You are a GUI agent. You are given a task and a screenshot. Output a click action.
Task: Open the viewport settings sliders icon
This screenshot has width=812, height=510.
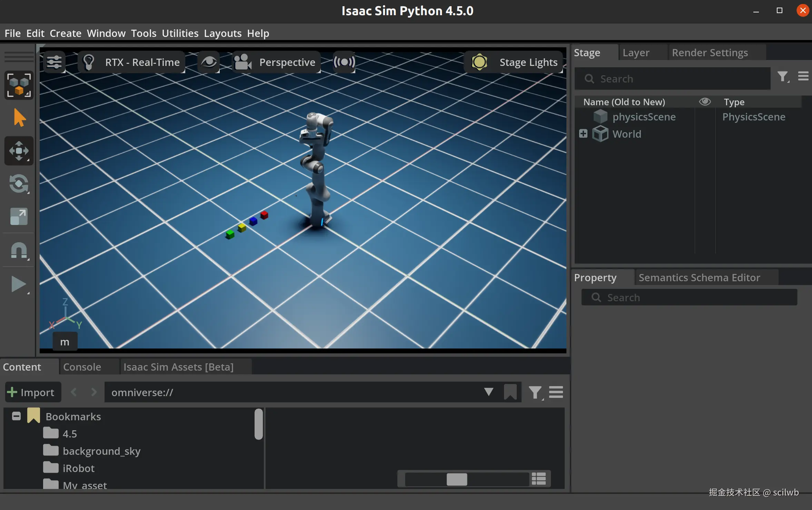(54, 62)
